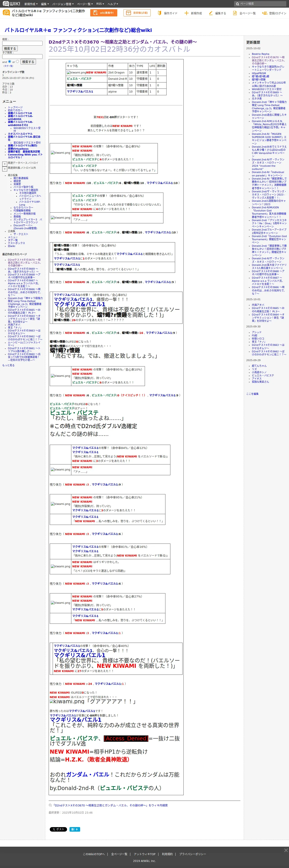Open the ヘルプ dropdown menu

113,4
